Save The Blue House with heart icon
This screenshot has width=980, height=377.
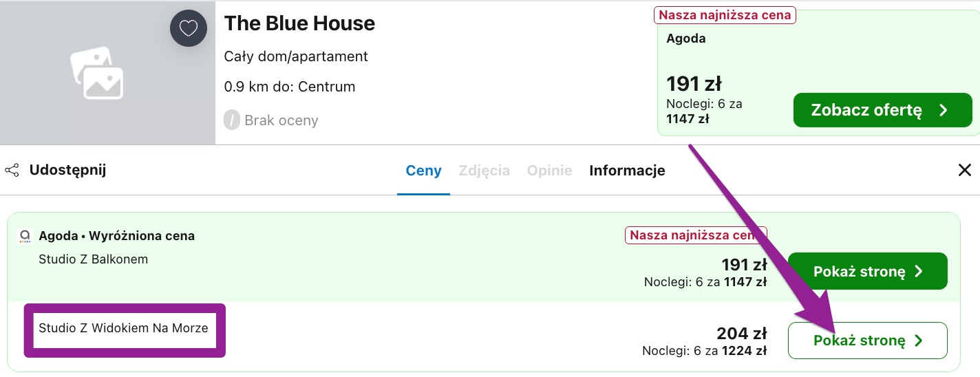click(189, 28)
